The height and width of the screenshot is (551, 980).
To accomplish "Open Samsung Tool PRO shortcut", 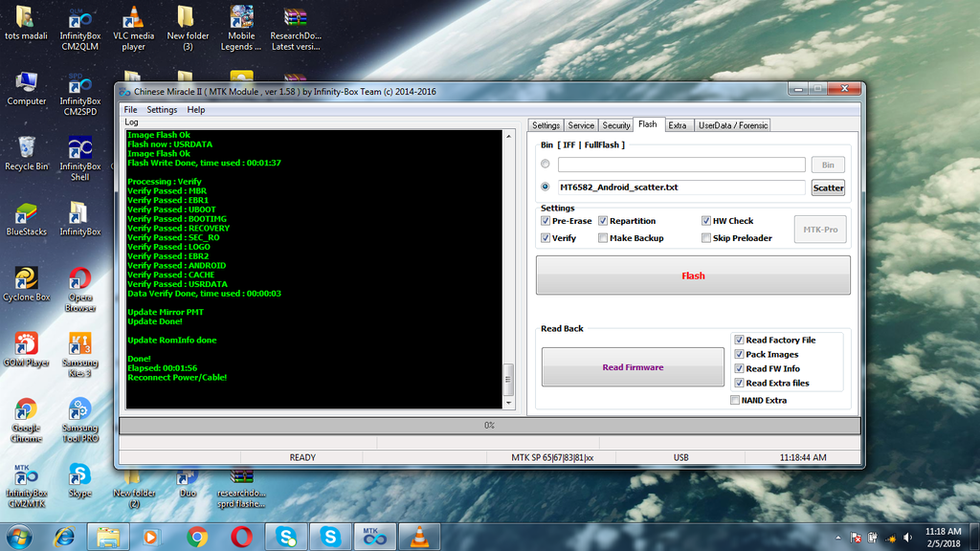I will (80, 420).
